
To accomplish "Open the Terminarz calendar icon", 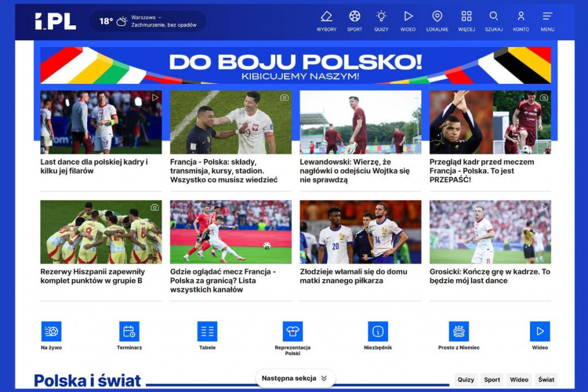I will click(x=129, y=331).
